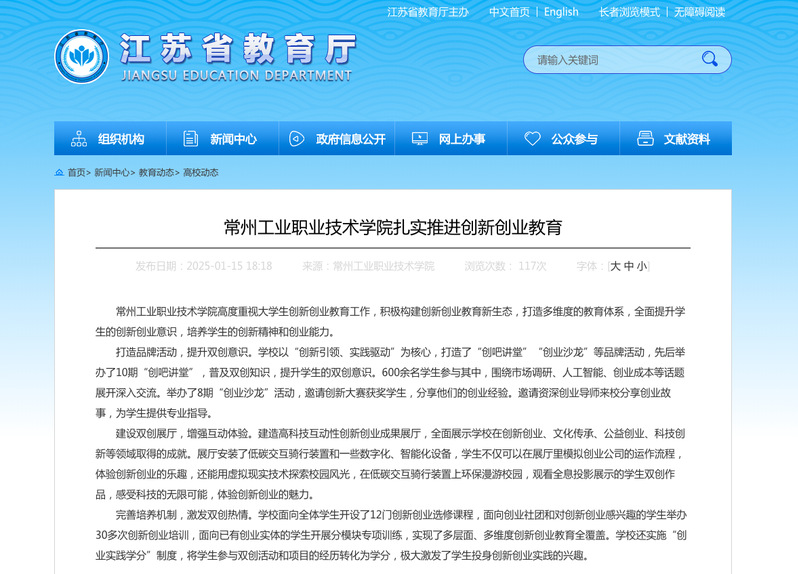Click the search magnifier icon
Image resolution: width=798 pixels, height=574 pixels.
[x=709, y=60]
